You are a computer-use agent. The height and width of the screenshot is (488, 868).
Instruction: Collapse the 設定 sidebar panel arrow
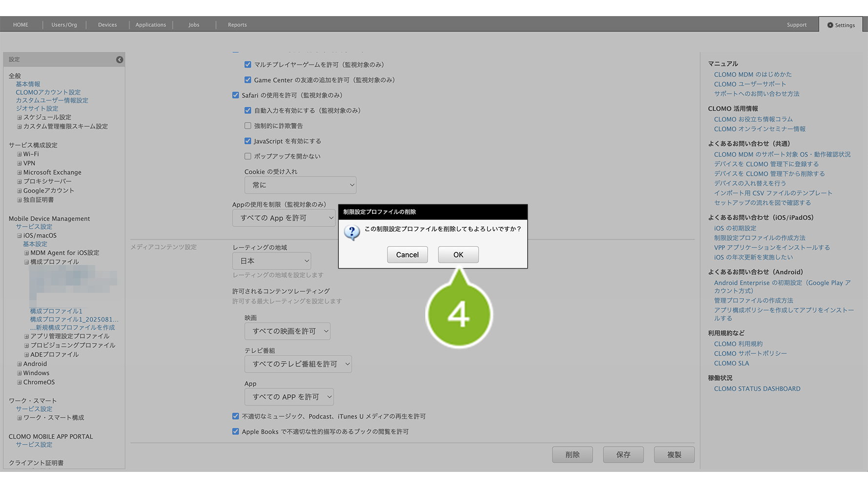[x=120, y=60]
